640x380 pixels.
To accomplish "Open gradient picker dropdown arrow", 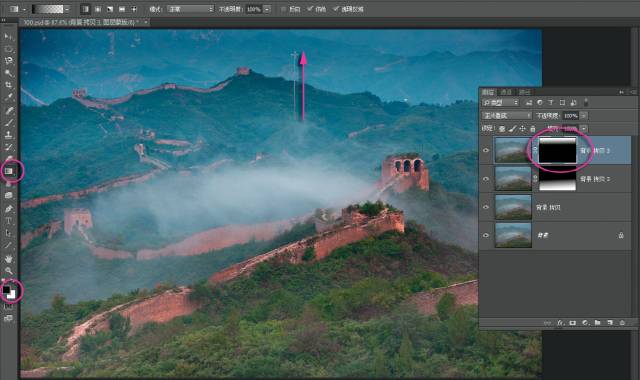I will point(67,9).
